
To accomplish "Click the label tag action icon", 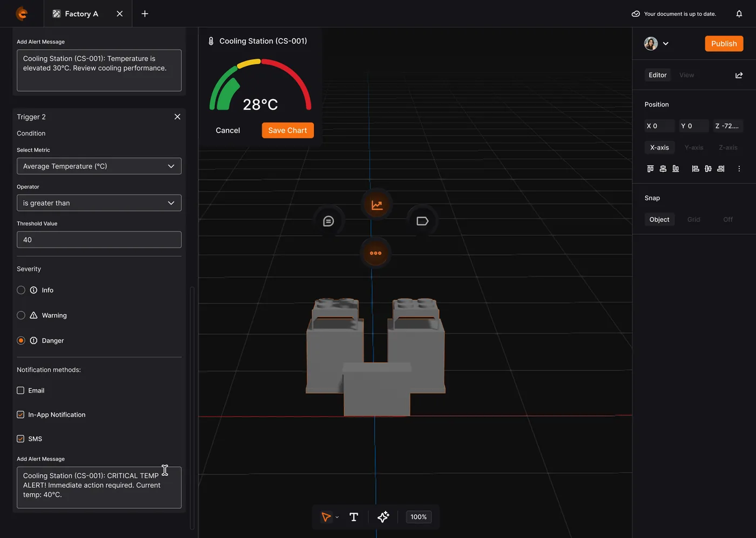I will (422, 221).
